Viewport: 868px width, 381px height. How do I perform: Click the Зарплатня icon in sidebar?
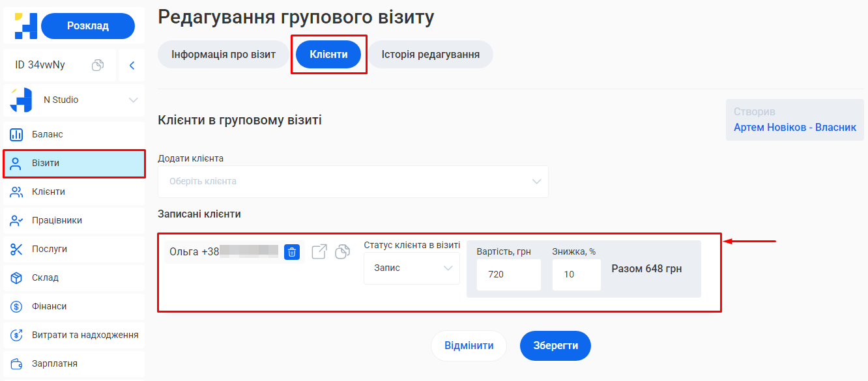click(18, 363)
